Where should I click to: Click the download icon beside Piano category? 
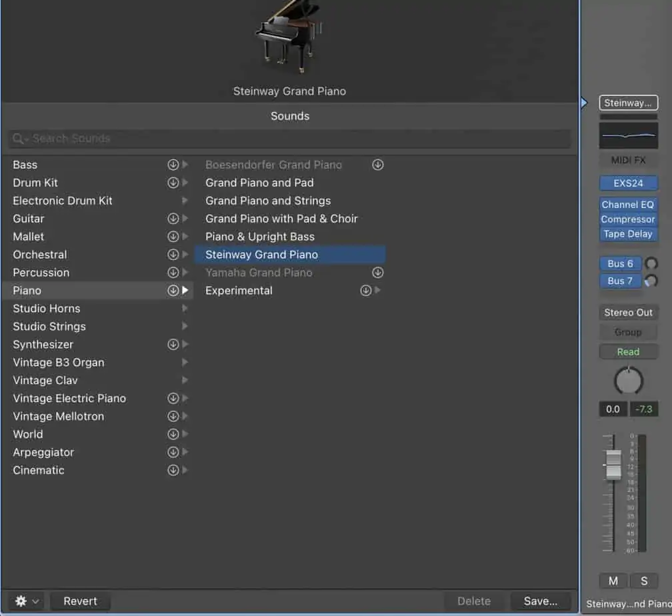[173, 291]
